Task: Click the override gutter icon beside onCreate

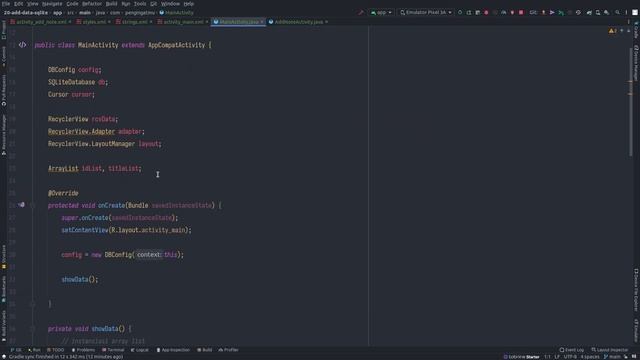Action: 22,205
